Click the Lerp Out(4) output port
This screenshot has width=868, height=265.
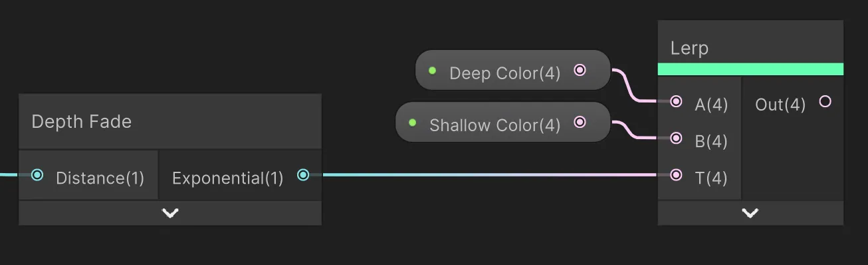[x=825, y=101]
